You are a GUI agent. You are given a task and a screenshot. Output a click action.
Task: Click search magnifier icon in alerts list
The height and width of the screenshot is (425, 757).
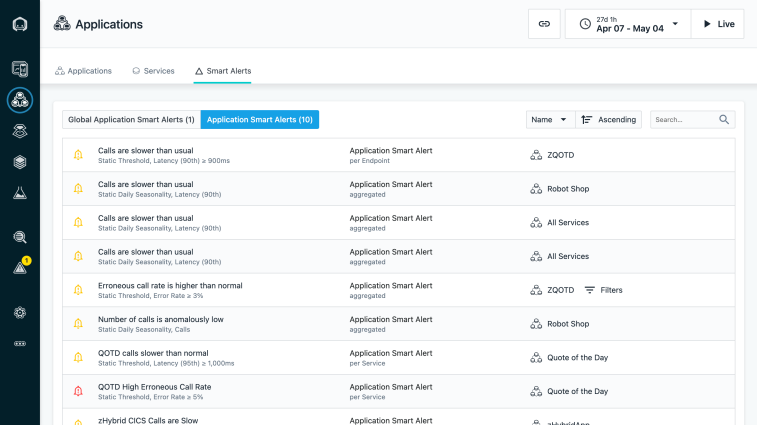pyautogui.click(x=724, y=119)
